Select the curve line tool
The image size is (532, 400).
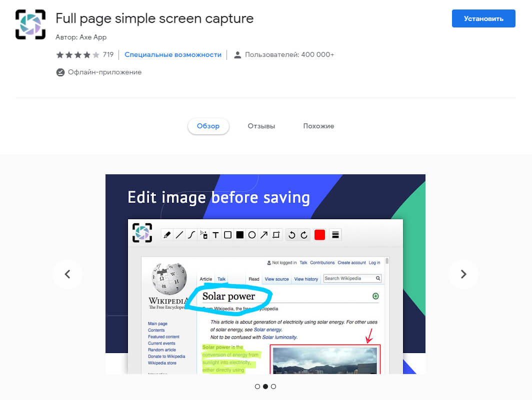click(x=191, y=235)
